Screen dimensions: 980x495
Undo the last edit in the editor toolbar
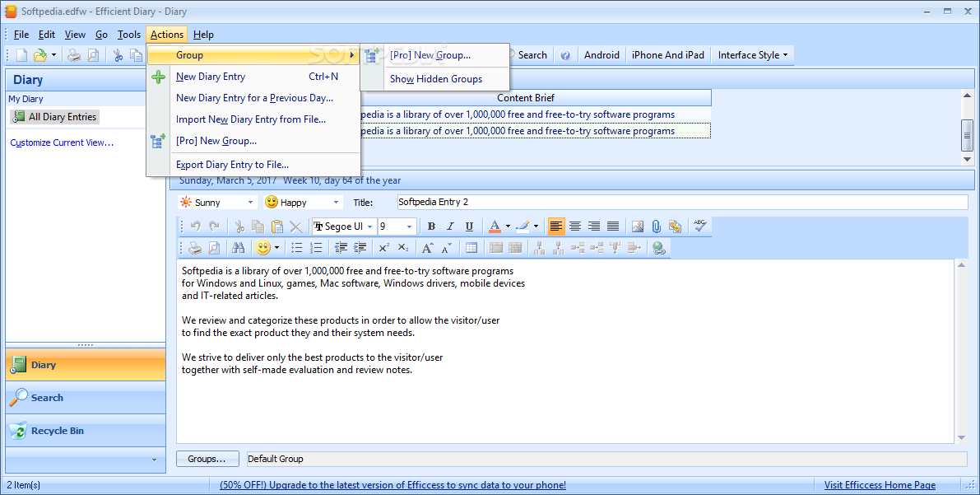(x=196, y=226)
